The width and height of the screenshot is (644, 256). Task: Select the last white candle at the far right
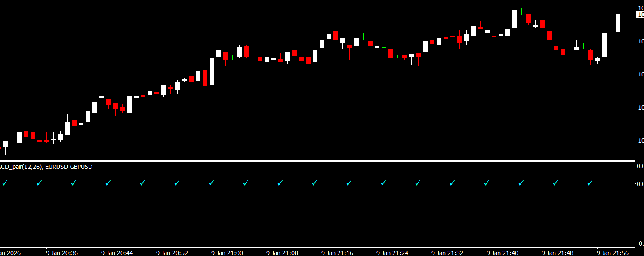[618, 23]
